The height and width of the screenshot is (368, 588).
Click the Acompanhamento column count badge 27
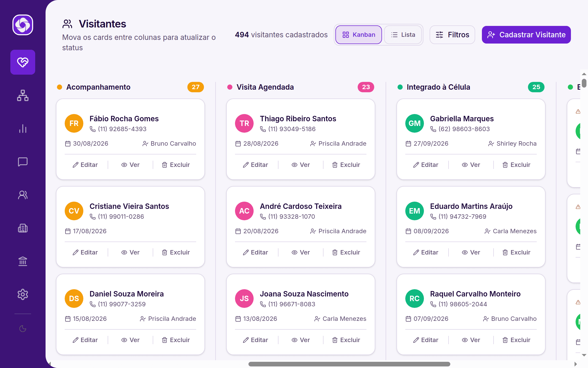196,87
